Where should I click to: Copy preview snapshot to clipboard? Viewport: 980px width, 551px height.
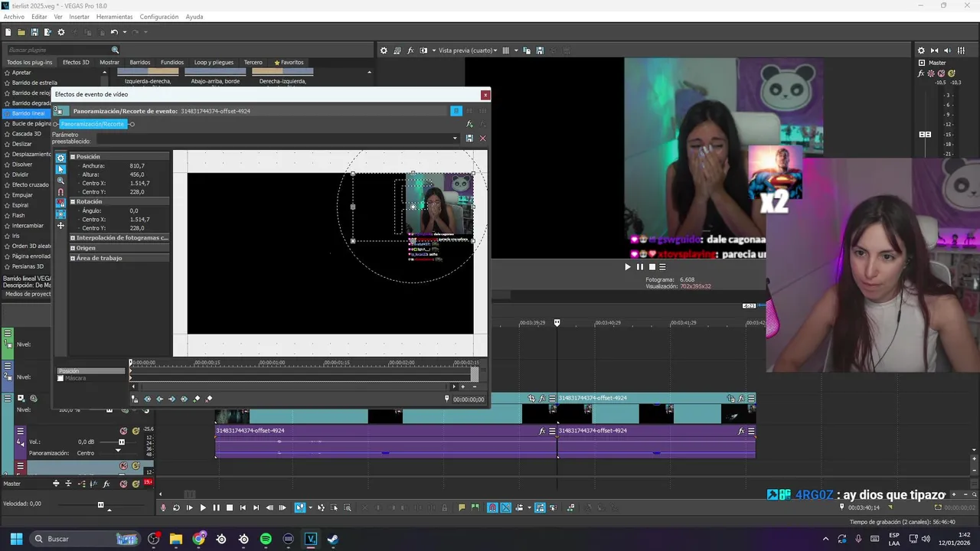tap(527, 51)
